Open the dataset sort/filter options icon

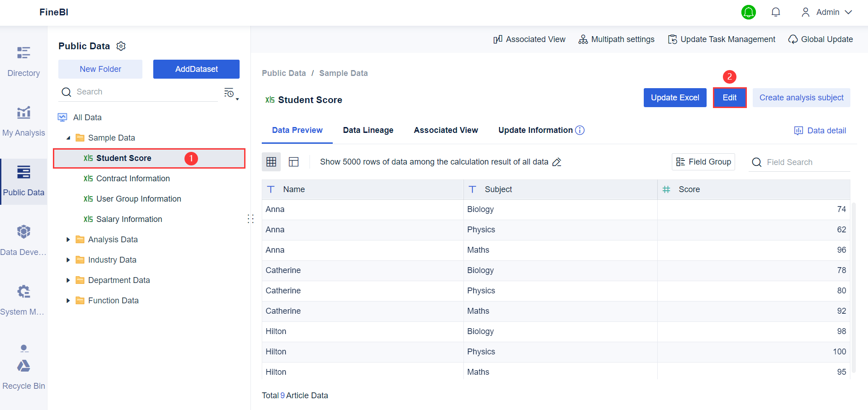pos(231,93)
